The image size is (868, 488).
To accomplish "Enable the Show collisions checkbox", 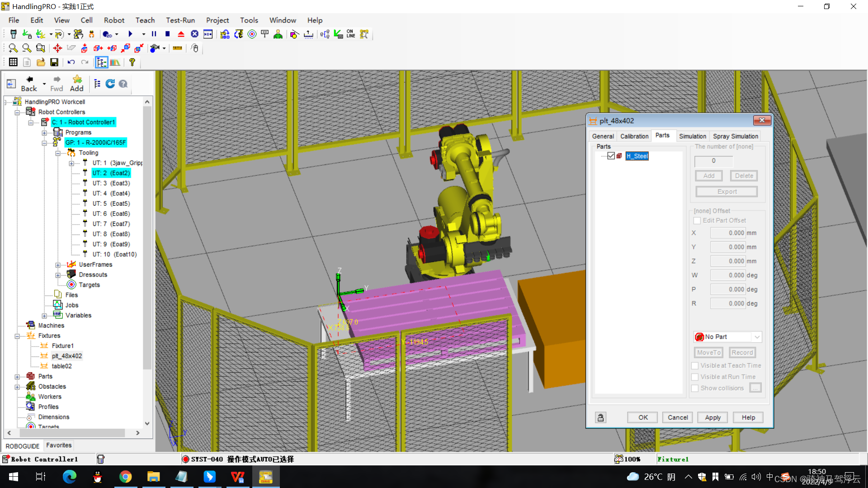I will pos(695,388).
